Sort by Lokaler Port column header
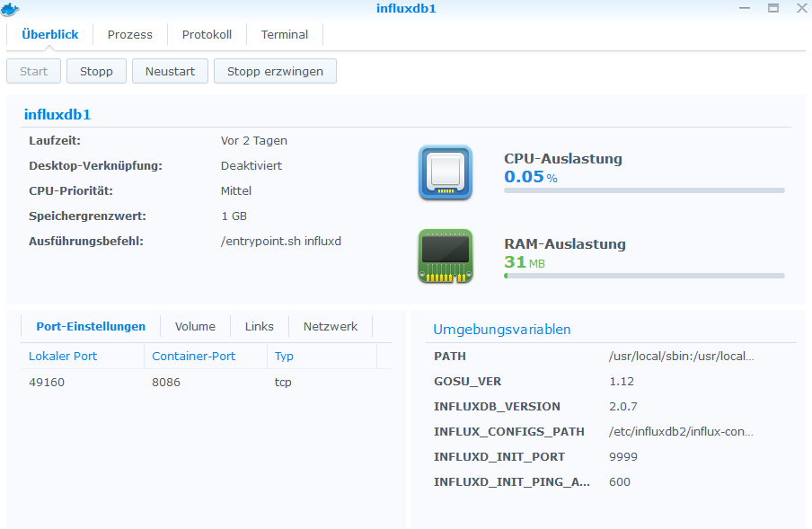Screen dimensions: 812x529 (83, 357)
